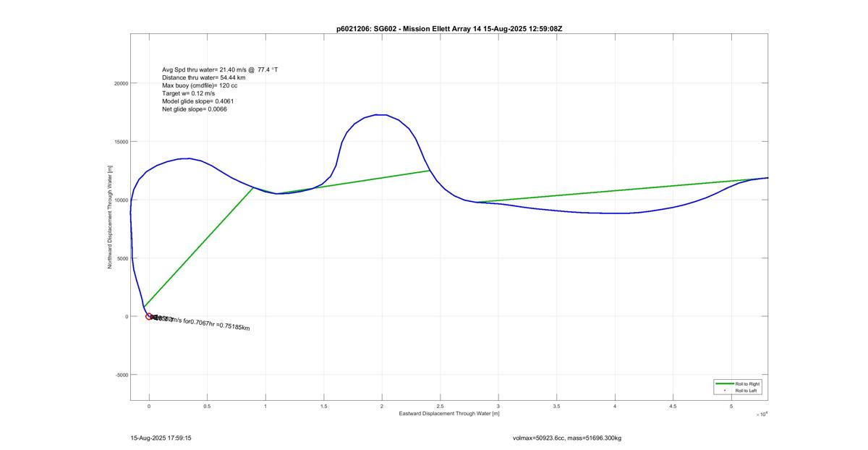Click the 1.5 tick label on the x-axis
The height and width of the screenshot is (450, 868).
click(323, 407)
